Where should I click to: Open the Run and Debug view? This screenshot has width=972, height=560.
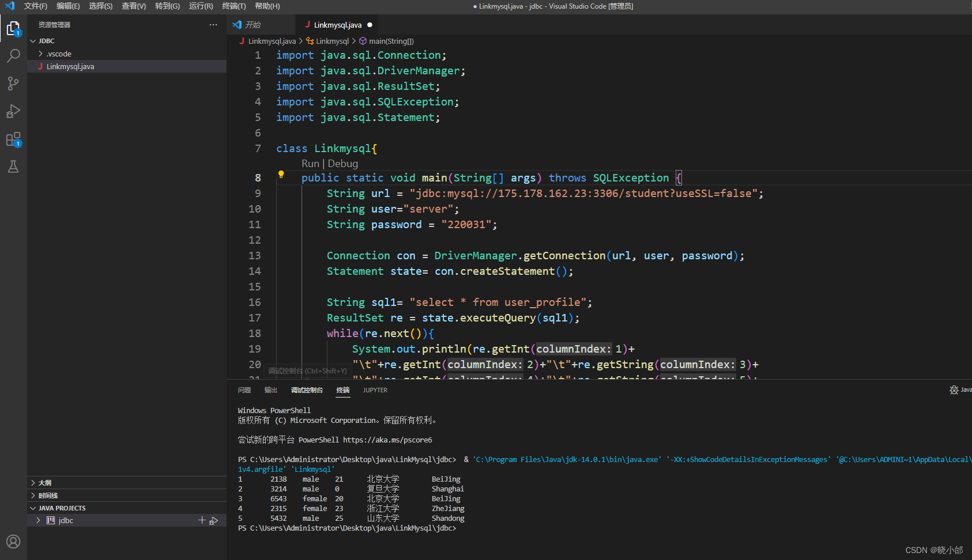point(13,111)
